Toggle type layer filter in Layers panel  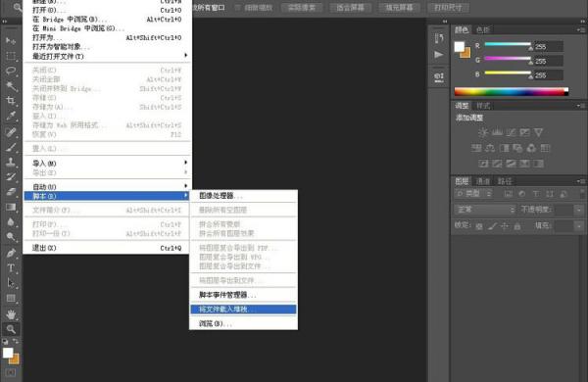pyautogui.click(x=536, y=194)
